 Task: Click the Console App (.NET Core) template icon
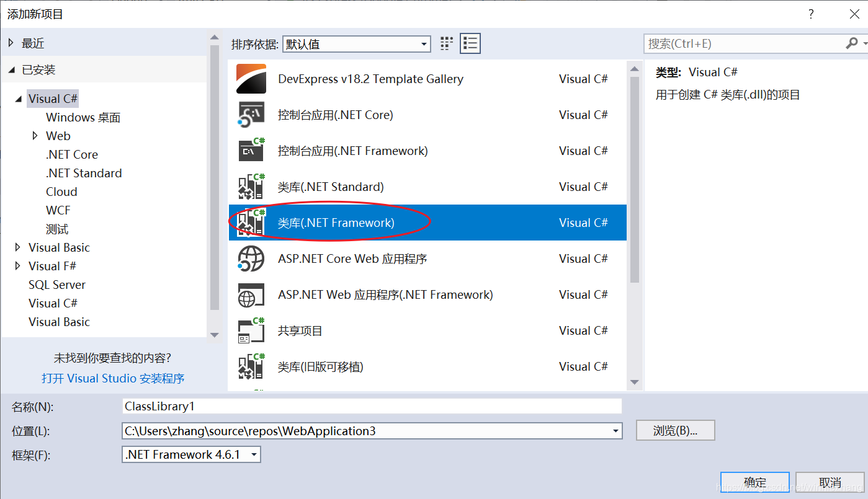(x=251, y=115)
